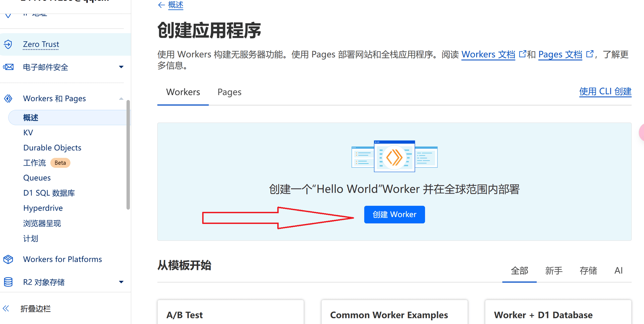Open the Pages 文档 link
Viewport: 644px width, 324px height.
560,54
